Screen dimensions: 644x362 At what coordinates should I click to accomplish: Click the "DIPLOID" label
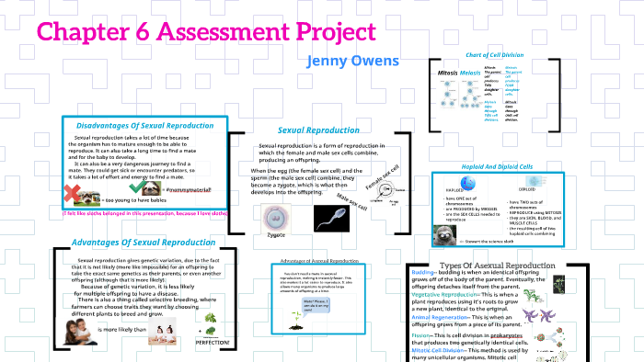(x=527, y=189)
